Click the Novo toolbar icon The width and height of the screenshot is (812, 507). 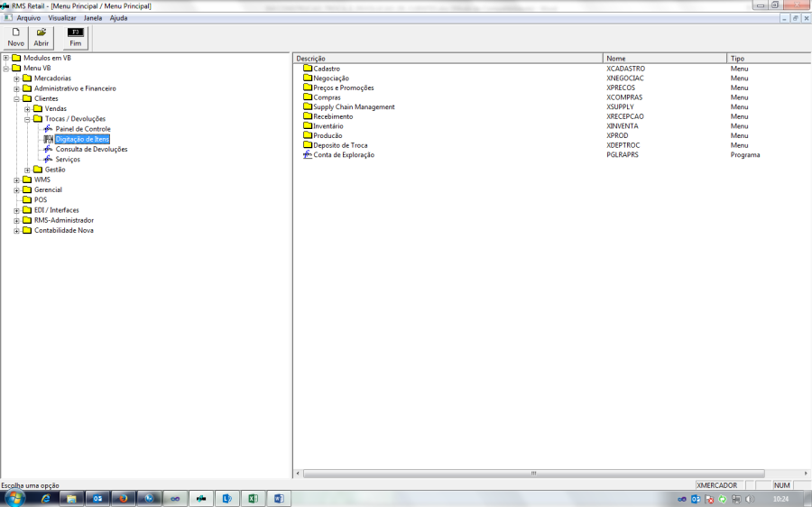[x=15, y=32]
